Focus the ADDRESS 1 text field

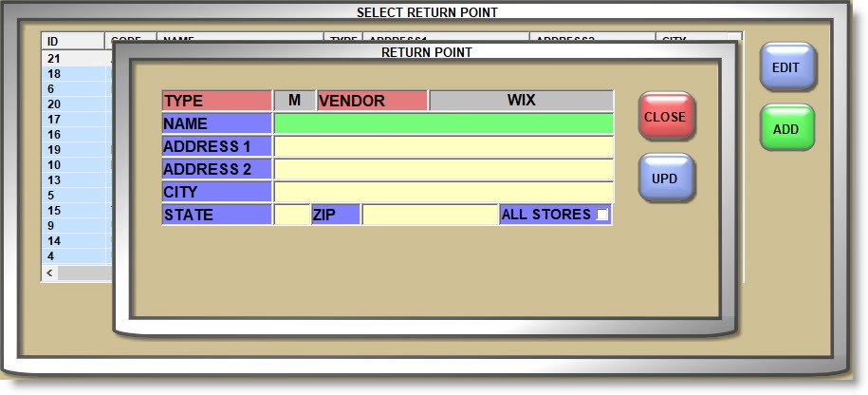[443, 146]
